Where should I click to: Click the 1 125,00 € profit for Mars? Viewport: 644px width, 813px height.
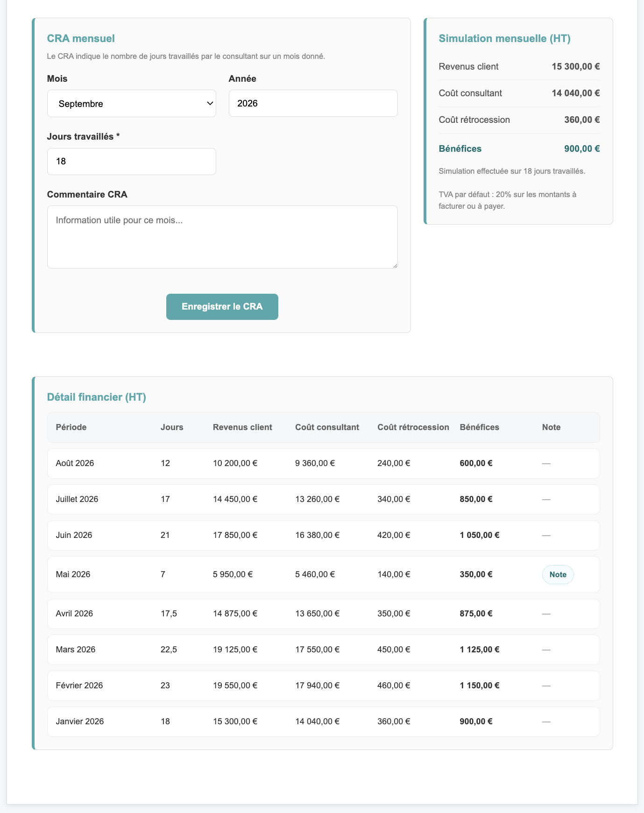click(x=480, y=650)
